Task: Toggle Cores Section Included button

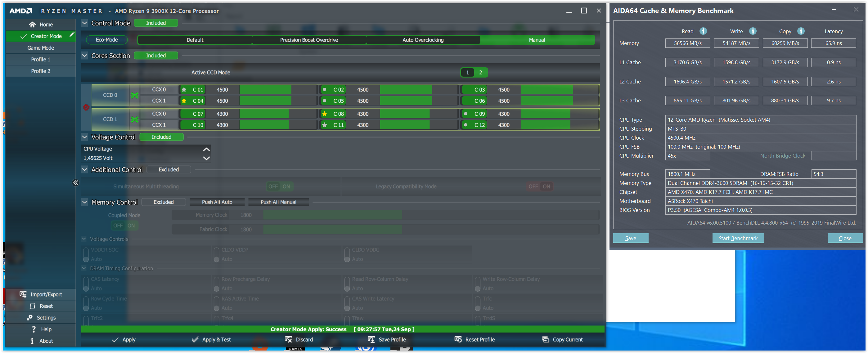Action: (x=156, y=56)
